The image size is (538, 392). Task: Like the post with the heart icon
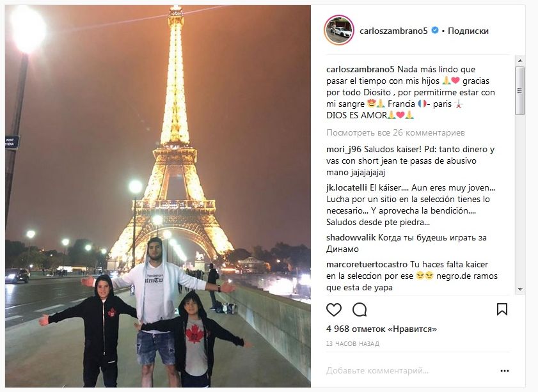tap(333, 310)
